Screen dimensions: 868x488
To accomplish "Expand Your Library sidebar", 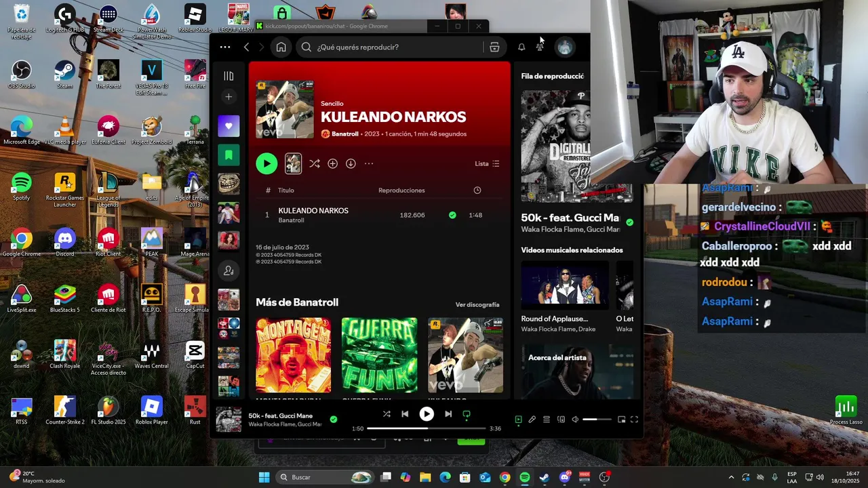I will [229, 76].
